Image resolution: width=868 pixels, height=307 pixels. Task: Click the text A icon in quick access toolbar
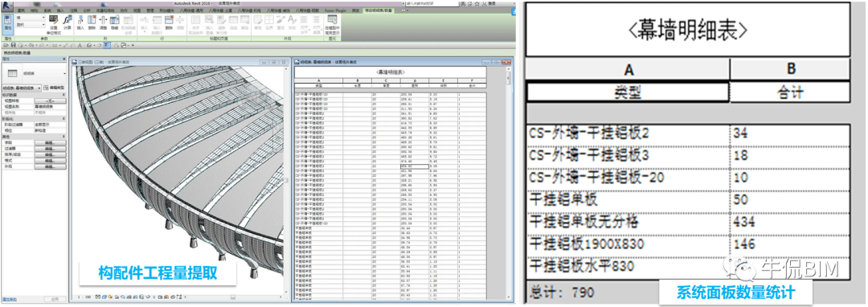pos(80,45)
